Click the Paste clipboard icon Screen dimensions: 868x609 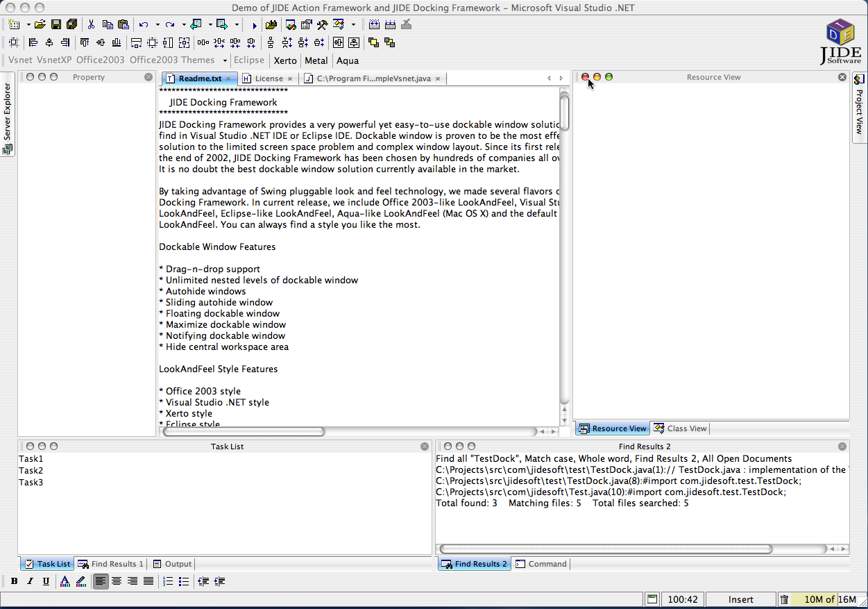tap(124, 25)
